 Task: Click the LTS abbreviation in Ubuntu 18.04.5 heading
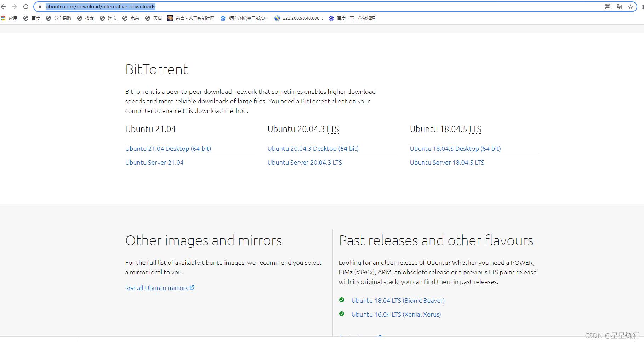pos(475,129)
